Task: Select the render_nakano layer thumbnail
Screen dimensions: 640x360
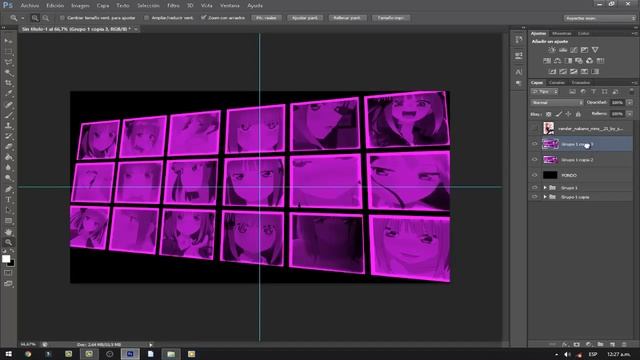Action: (x=549, y=129)
